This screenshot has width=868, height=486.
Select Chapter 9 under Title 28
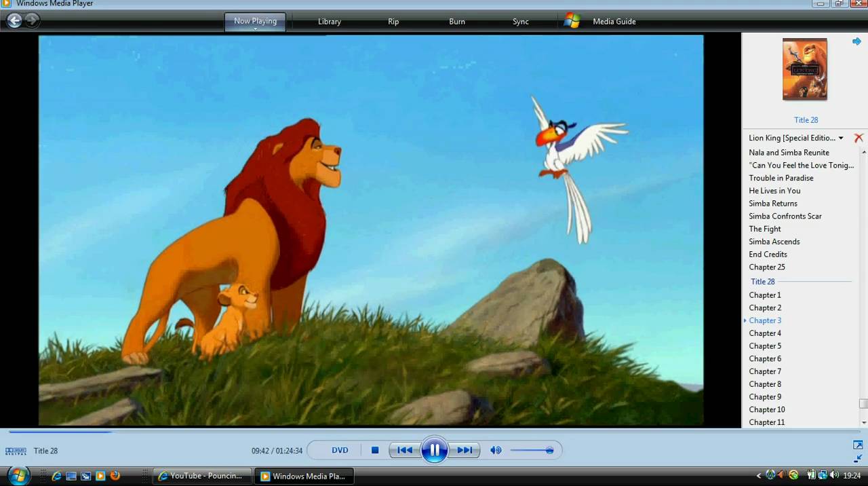(x=765, y=397)
